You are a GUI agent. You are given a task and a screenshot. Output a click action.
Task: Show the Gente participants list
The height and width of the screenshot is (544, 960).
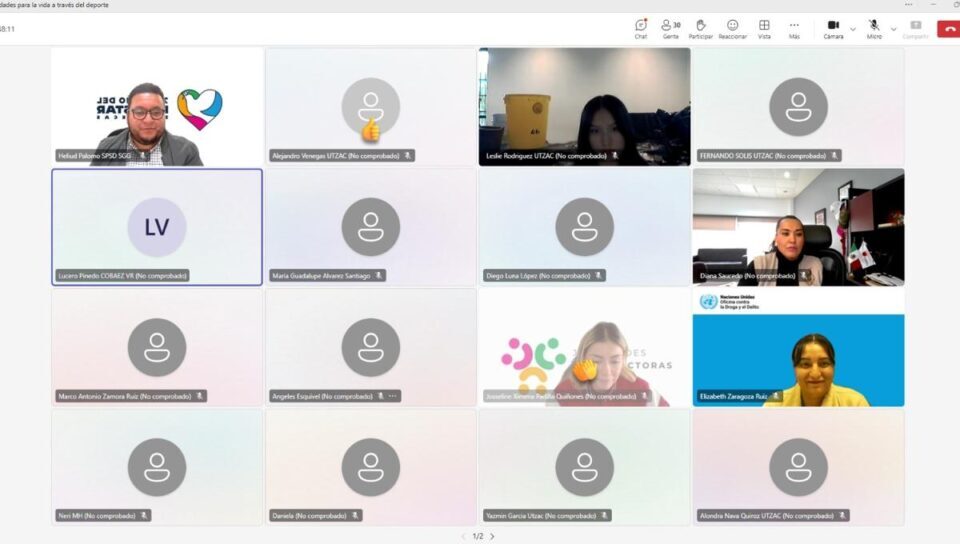[670, 28]
